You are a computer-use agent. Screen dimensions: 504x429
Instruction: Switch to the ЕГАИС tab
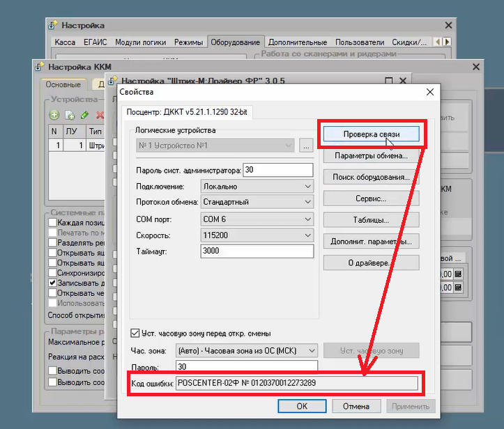[x=95, y=42]
